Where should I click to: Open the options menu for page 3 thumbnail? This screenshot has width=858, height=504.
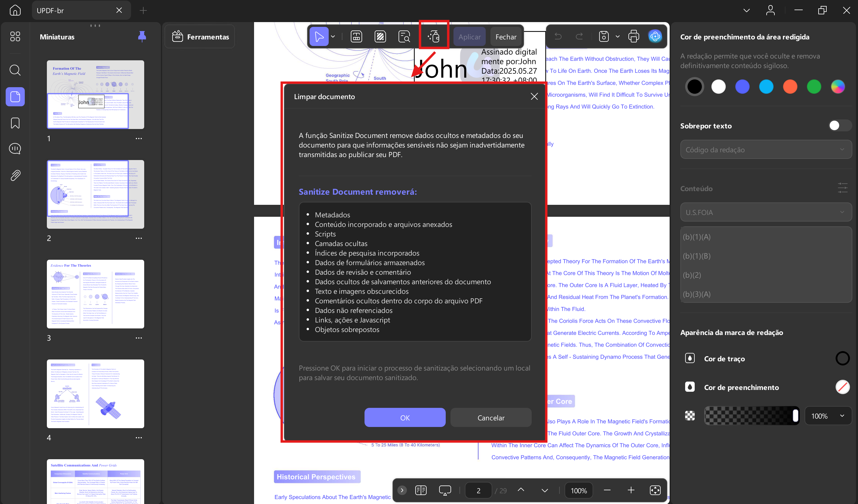coord(139,338)
